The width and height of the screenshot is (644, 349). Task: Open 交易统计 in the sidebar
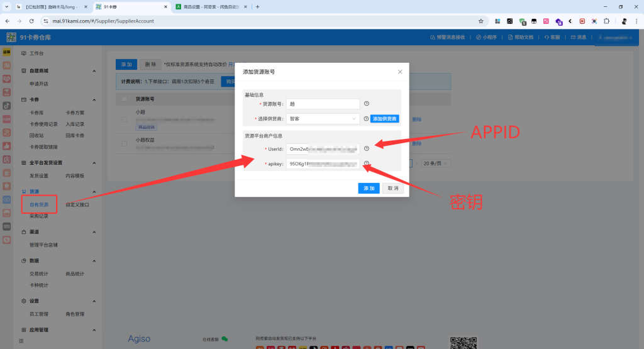click(x=39, y=274)
